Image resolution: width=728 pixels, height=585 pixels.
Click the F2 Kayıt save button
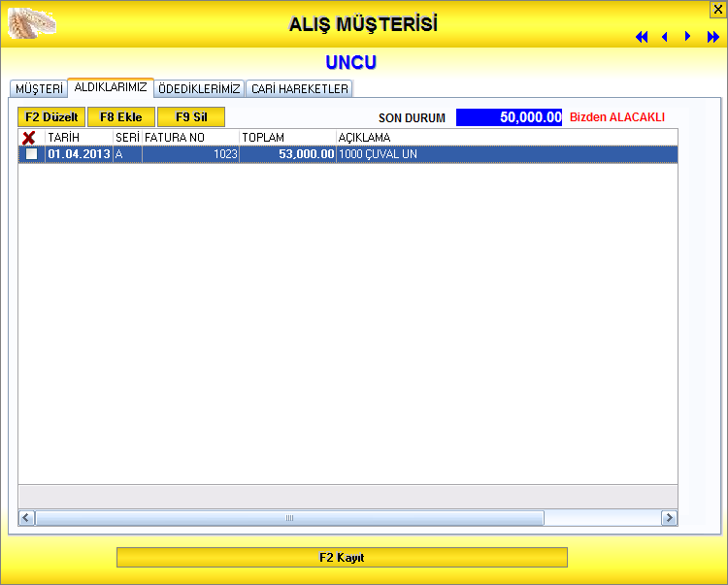(342, 558)
